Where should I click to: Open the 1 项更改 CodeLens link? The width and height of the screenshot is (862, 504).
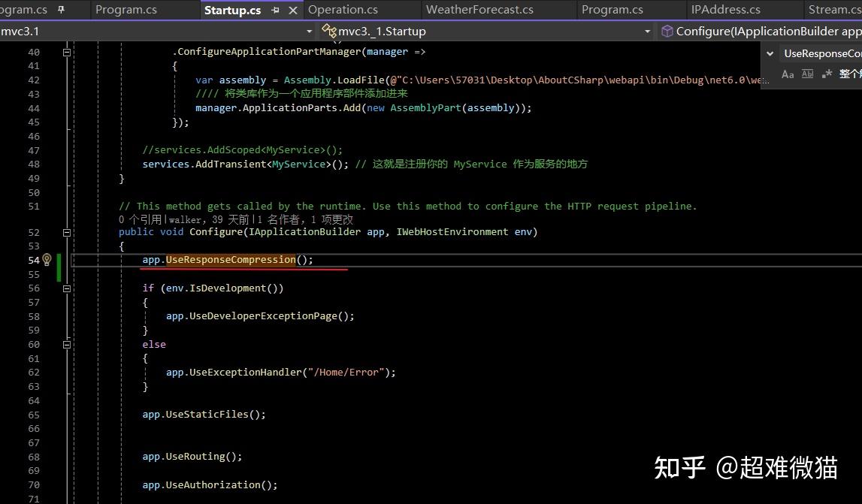pyautogui.click(x=333, y=219)
